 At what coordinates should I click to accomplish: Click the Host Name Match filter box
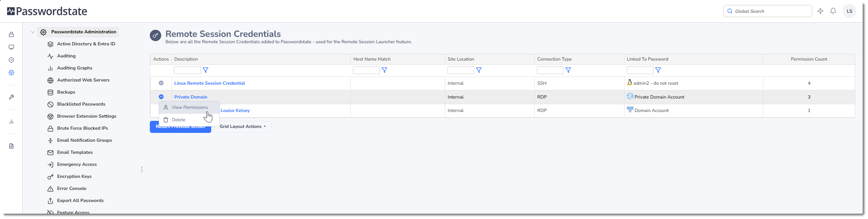pos(366,70)
